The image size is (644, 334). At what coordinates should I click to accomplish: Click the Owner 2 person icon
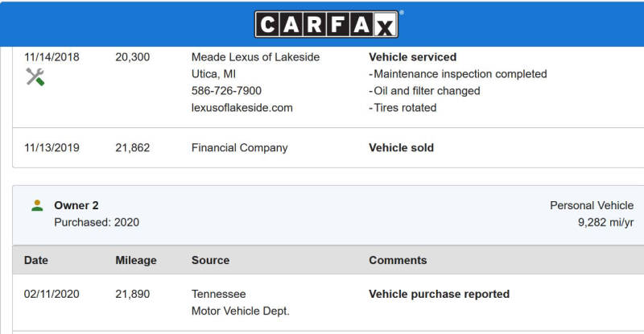click(x=37, y=205)
